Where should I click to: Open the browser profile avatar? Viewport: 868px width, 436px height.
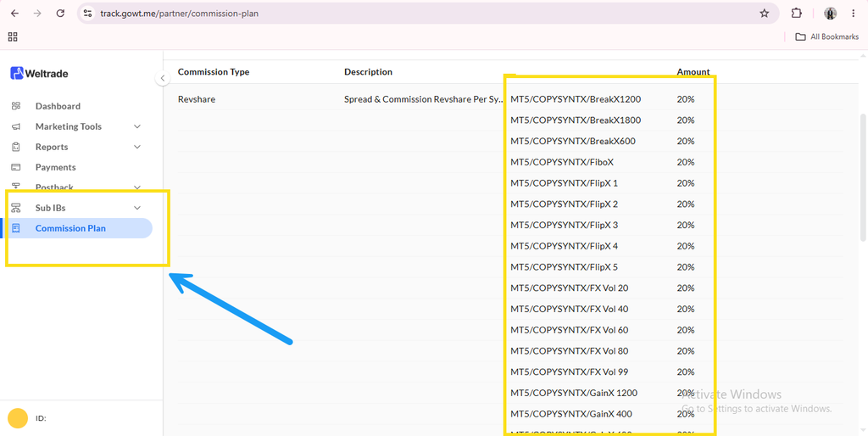830,14
